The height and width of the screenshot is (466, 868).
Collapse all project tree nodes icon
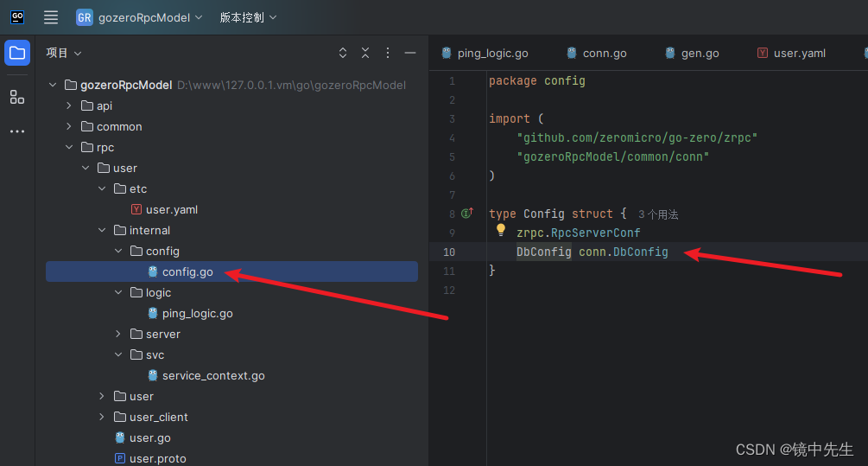[x=365, y=54]
